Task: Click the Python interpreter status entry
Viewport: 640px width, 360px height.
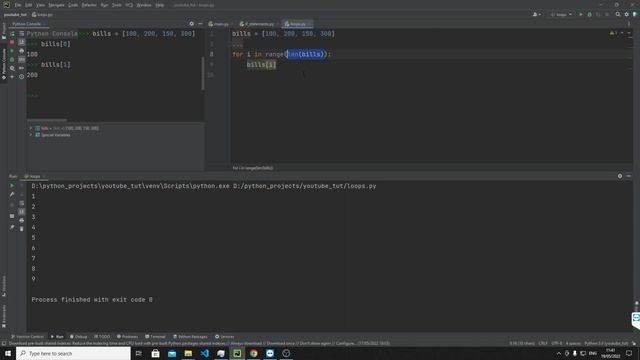Action: [x=606, y=344]
